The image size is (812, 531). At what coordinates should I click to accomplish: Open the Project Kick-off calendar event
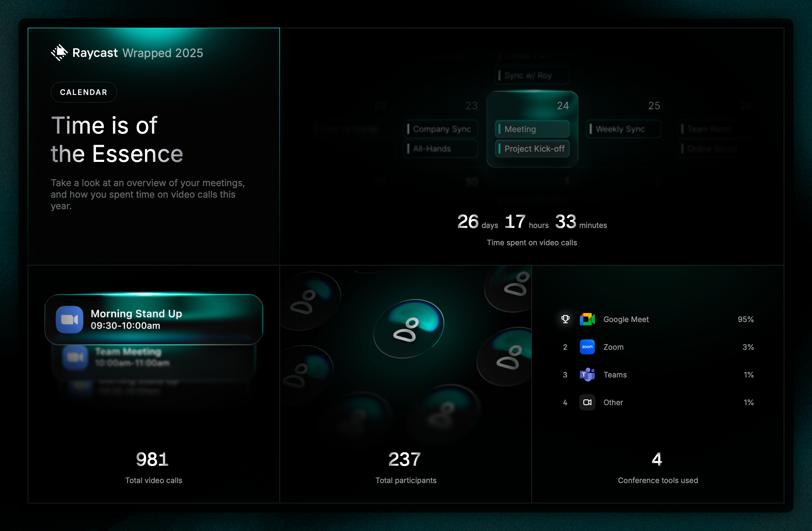coord(532,149)
